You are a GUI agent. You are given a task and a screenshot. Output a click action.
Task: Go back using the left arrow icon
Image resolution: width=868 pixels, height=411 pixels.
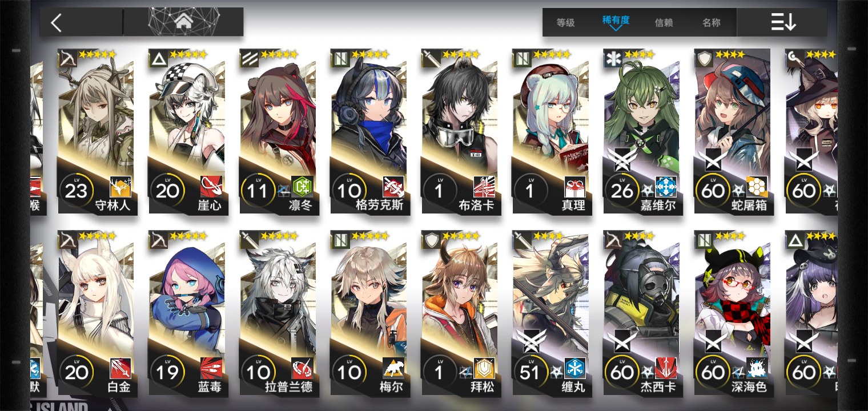point(56,23)
